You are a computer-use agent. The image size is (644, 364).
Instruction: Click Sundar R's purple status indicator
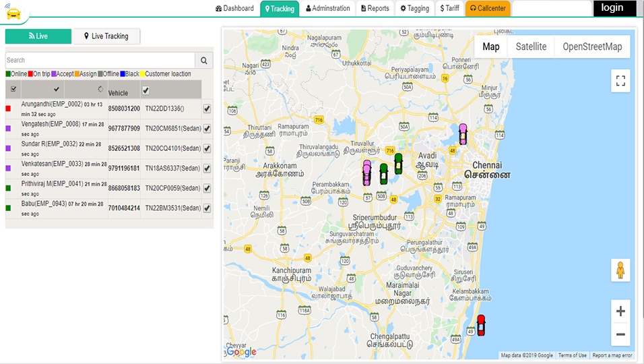pyautogui.click(x=8, y=148)
